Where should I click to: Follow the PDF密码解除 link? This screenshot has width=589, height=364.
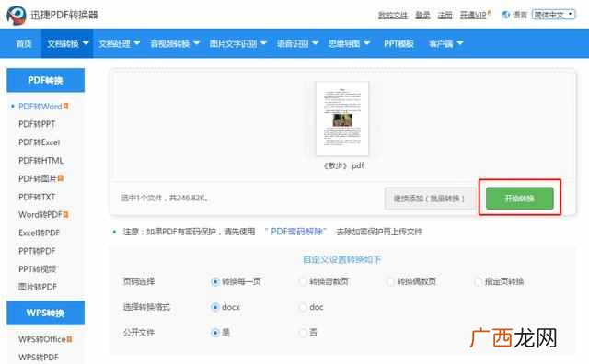pyautogui.click(x=295, y=232)
